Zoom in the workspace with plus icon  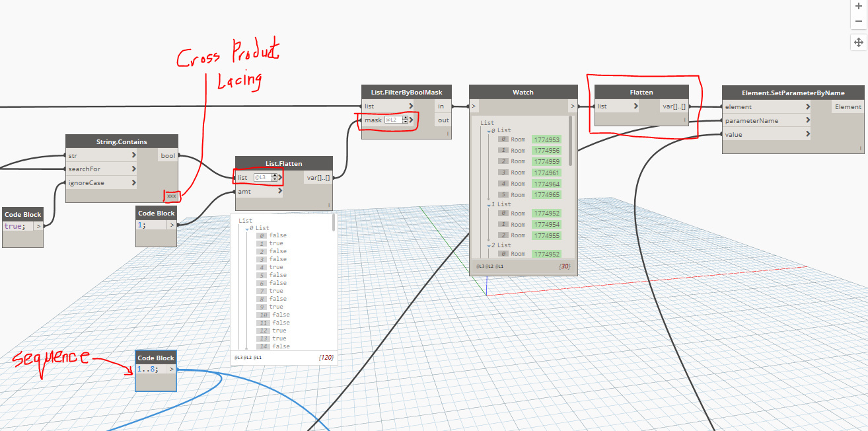point(859,5)
